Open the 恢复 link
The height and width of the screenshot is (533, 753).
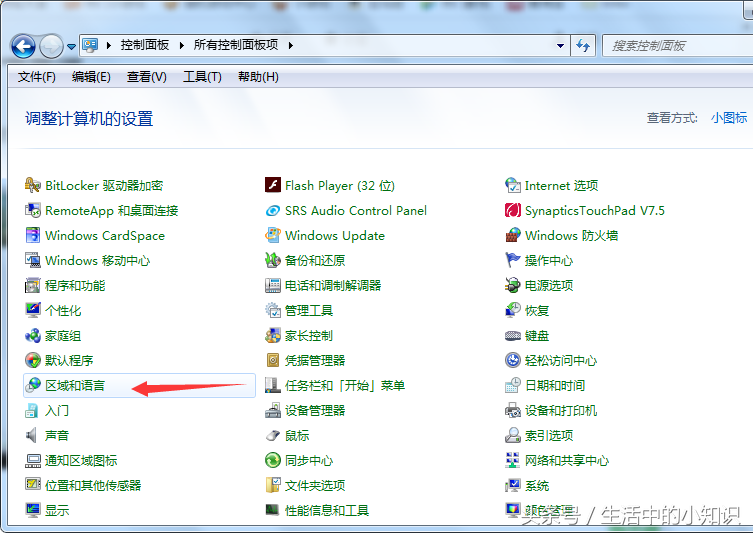tap(537, 311)
